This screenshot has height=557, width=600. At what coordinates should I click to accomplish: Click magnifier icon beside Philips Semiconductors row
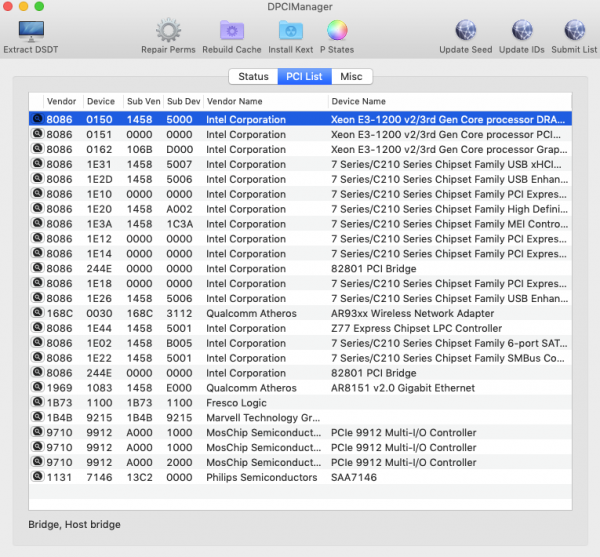click(36, 477)
